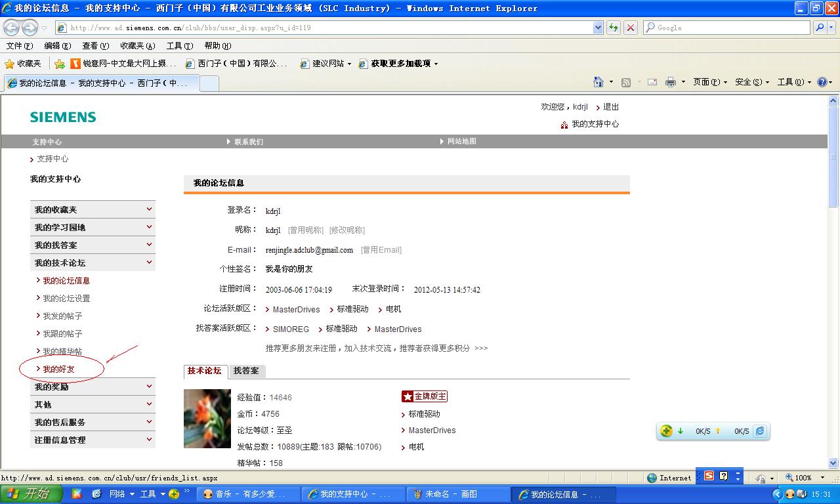
Task: Open the 文件(F) menu
Action: point(19,46)
